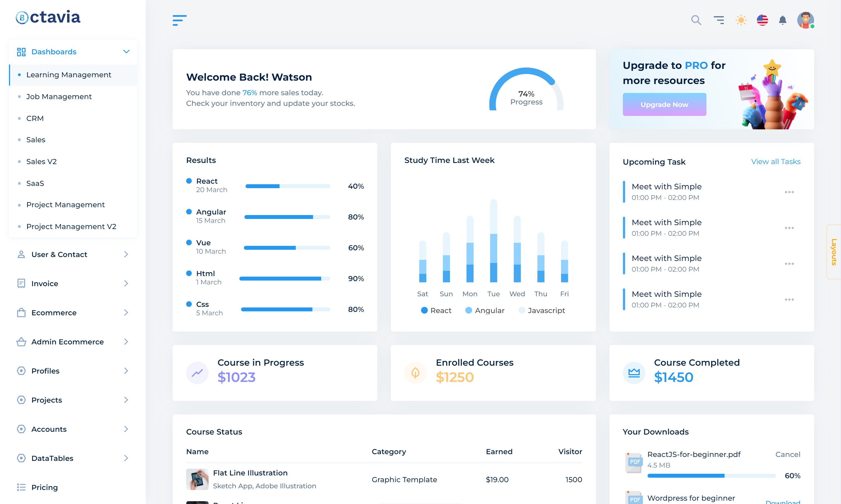This screenshot has height=504, width=841.
Task: Click the hamburger menu icon in header
Action: click(179, 20)
